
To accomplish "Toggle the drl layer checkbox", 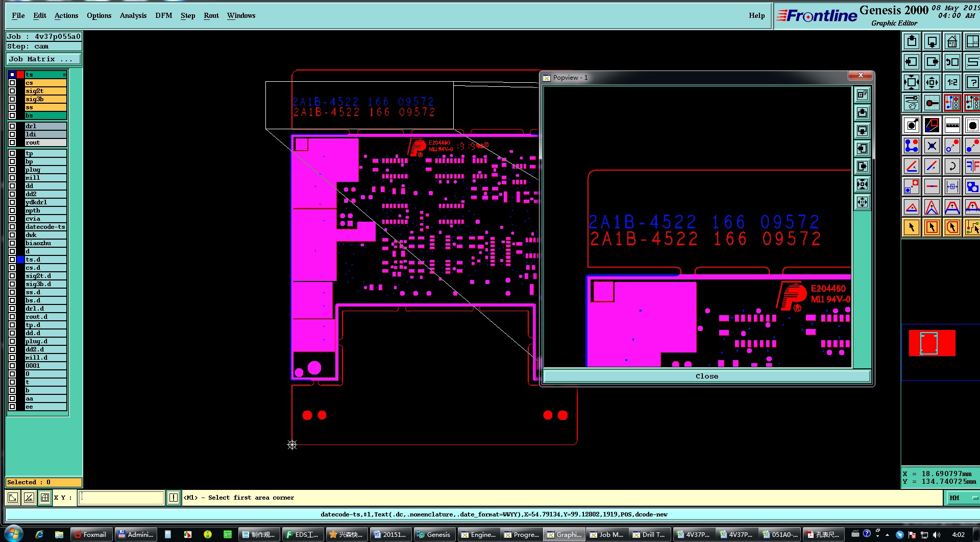I will click(12, 126).
